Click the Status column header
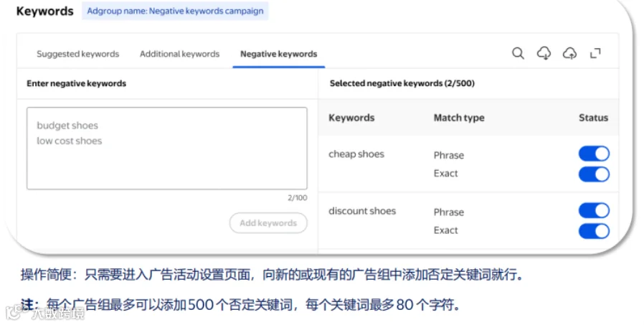Screen dimensions: 644x325 coord(593,118)
